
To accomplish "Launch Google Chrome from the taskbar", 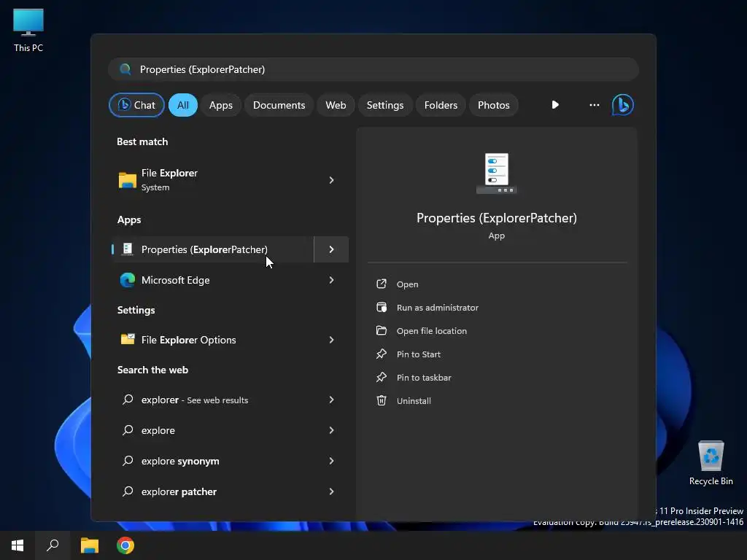I will point(125,545).
